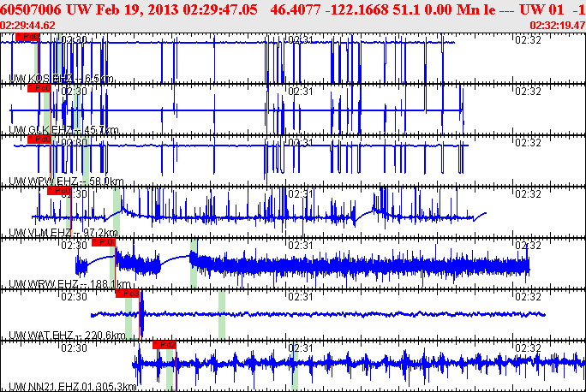Image resolution: width=586 pixels, height=392 pixels.
Task: Click the 02:31 time label on GLK trace
Action: click(x=301, y=92)
